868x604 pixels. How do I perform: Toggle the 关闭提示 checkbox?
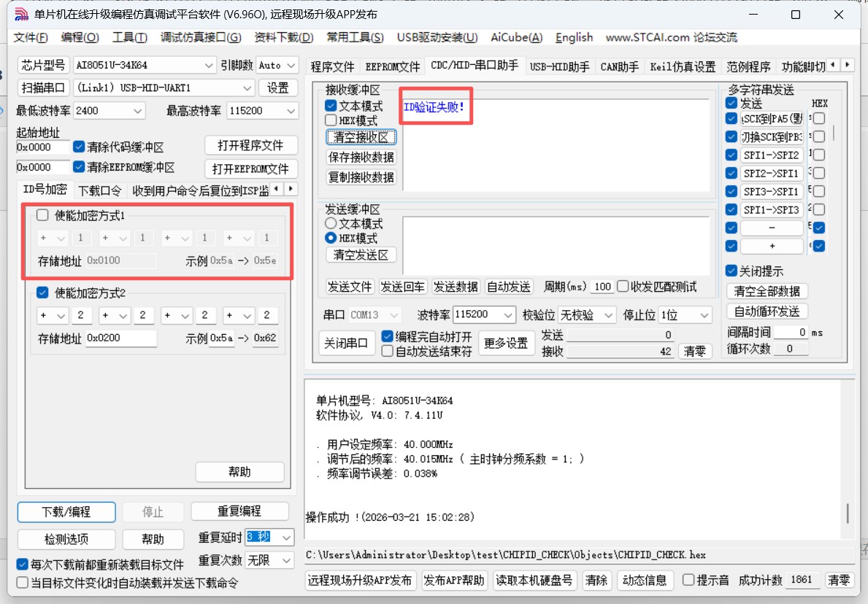pyautogui.click(x=731, y=271)
